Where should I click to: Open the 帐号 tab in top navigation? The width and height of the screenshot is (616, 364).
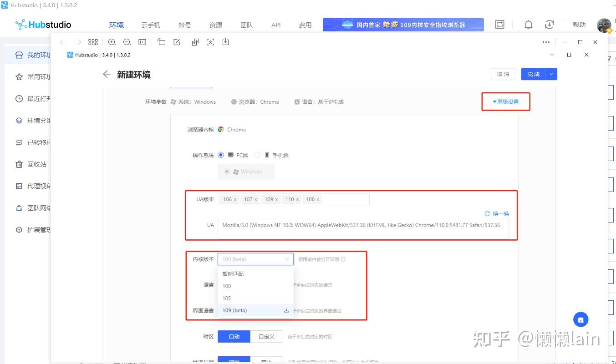[185, 25]
